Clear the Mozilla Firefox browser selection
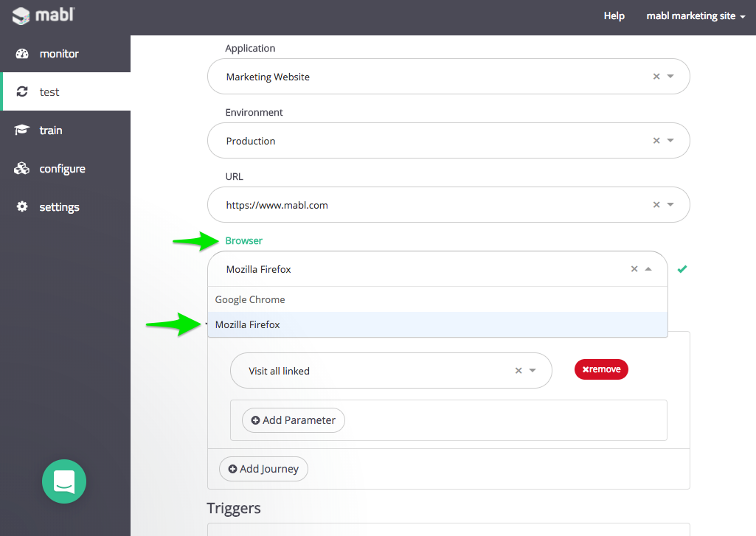Viewport: 756px width, 536px height. [634, 269]
